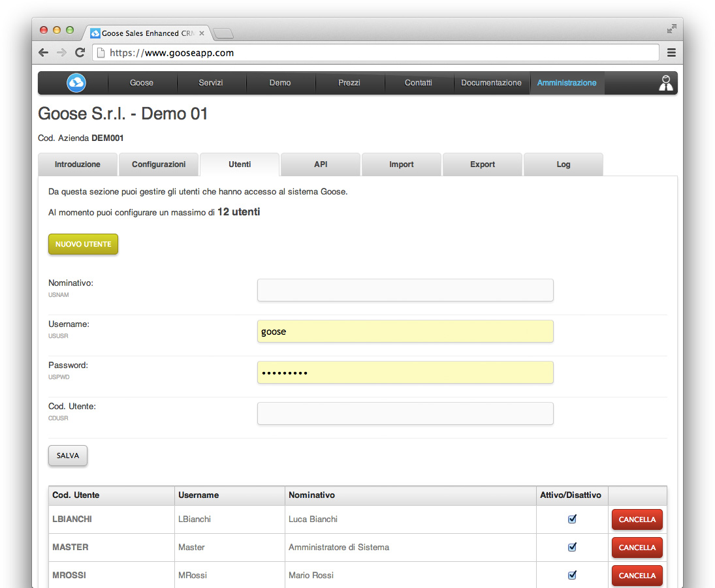This screenshot has width=715, height=588.
Task: Click the fullscreen resize icon
Action: point(671,29)
